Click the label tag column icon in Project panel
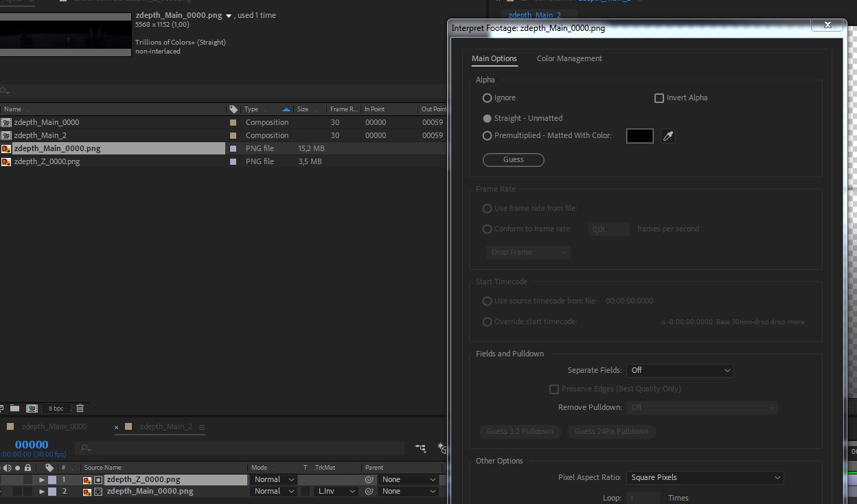The height and width of the screenshot is (504, 857). [x=233, y=109]
